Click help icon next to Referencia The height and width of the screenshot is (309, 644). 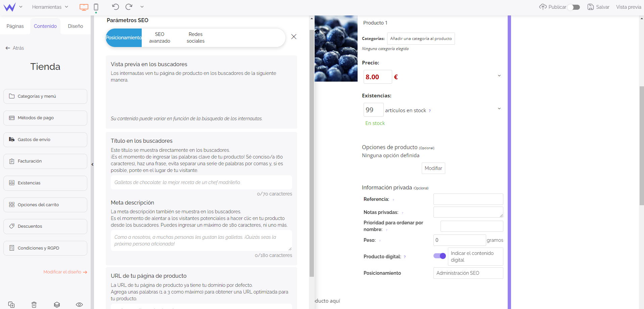click(394, 200)
